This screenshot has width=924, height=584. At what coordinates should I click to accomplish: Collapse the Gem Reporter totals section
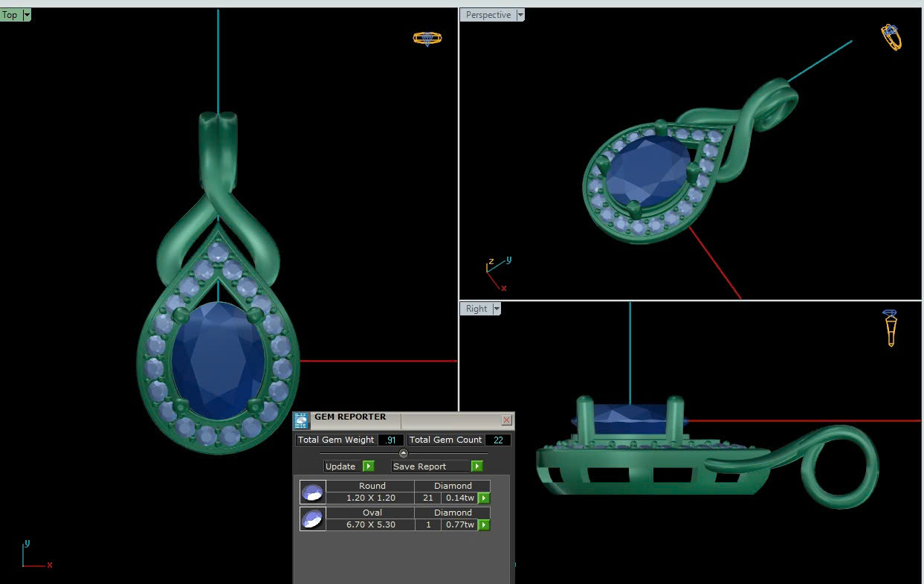point(404,453)
